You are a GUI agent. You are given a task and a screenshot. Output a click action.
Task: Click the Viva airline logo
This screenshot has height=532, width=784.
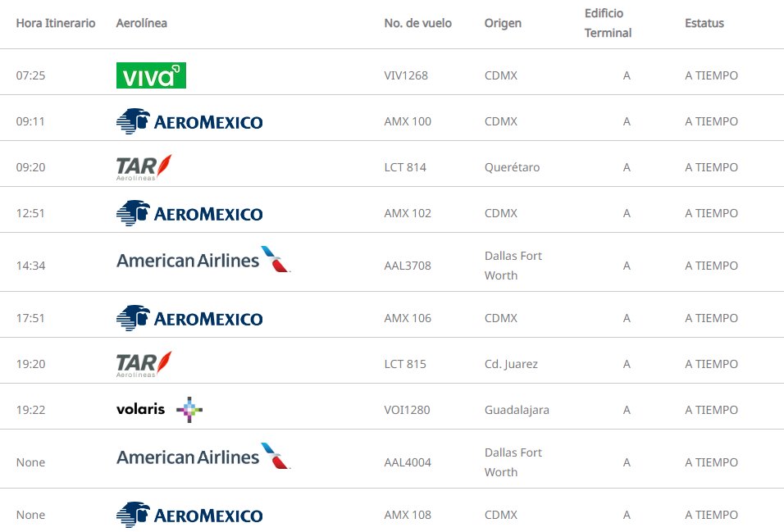click(x=151, y=75)
